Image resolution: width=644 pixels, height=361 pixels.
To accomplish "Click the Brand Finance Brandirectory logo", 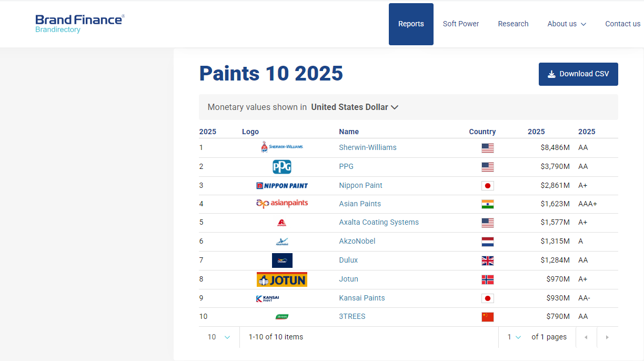I will pyautogui.click(x=80, y=24).
